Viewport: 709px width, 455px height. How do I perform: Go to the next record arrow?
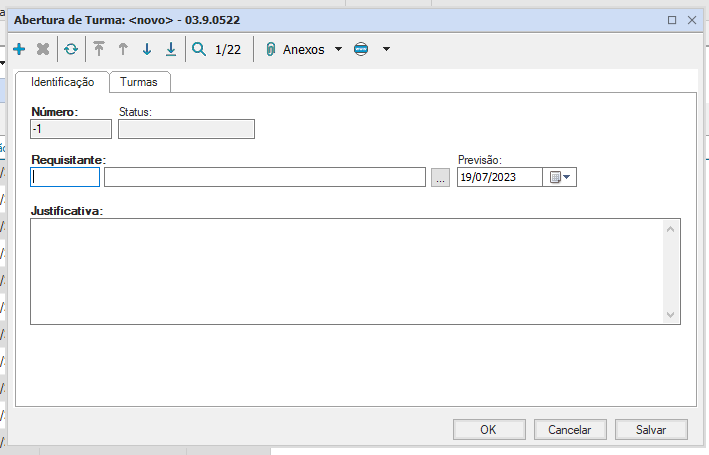pyautogui.click(x=147, y=49)
